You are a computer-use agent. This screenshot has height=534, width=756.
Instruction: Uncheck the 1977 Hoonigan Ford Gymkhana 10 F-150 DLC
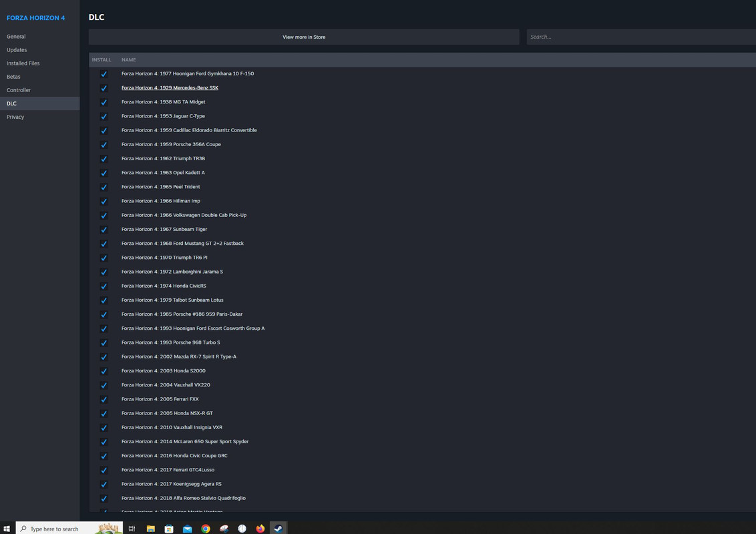[x=104, y=74]
